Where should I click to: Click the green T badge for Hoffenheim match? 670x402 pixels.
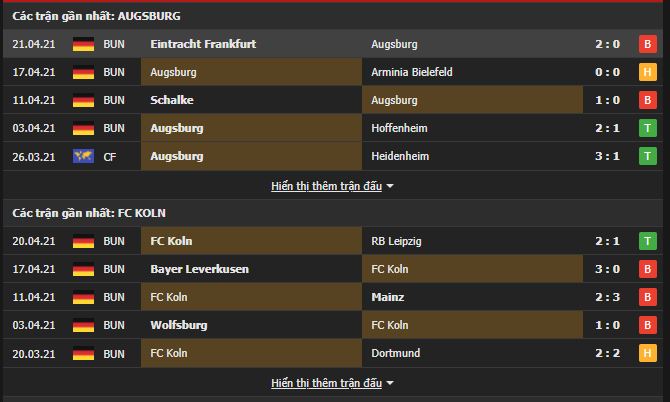647,128
